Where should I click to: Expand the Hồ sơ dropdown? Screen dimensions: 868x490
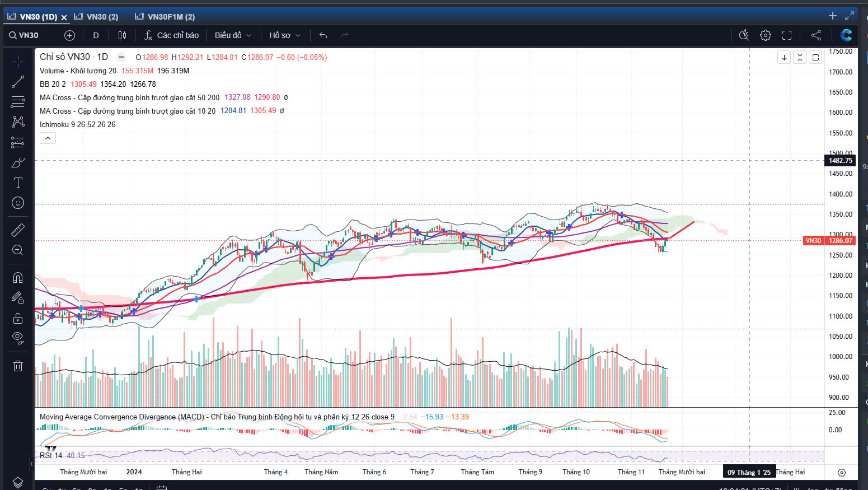pyautogui.click(x=285, y=35)
